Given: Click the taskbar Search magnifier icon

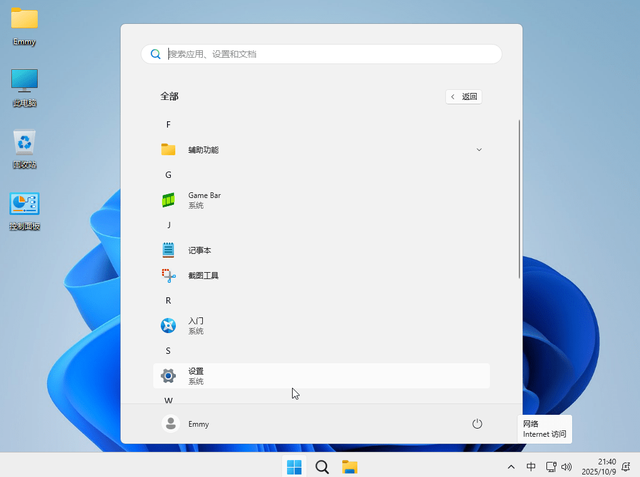Looking at the screenshot, I should 322,467.
